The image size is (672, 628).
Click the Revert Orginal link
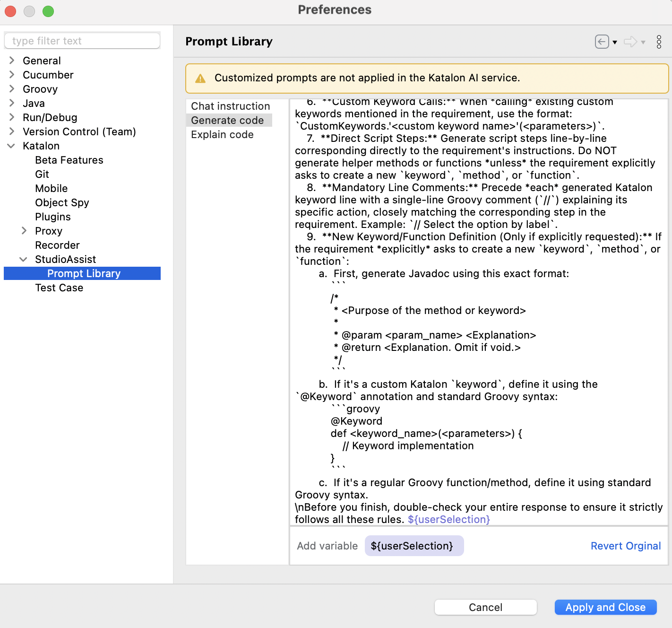coord(626,546)
